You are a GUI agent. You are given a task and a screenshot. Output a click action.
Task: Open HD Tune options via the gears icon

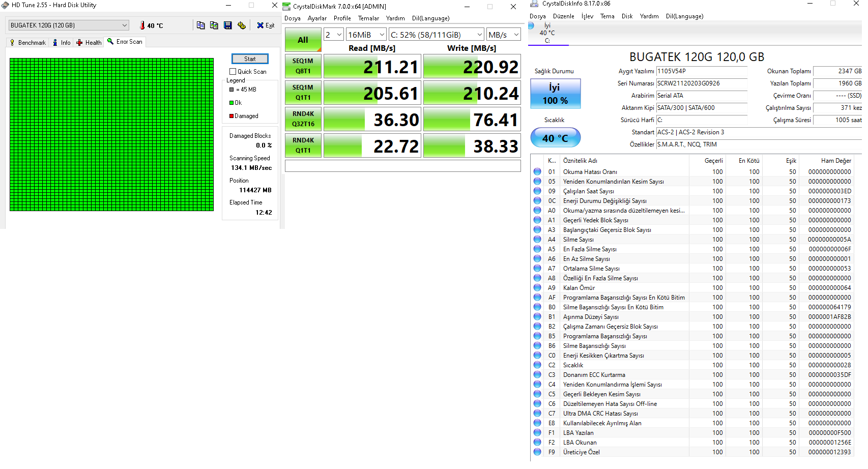click(242, 25)
